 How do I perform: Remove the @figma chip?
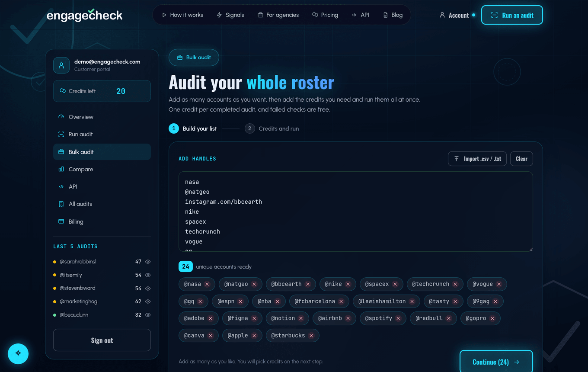coord(254,318)
